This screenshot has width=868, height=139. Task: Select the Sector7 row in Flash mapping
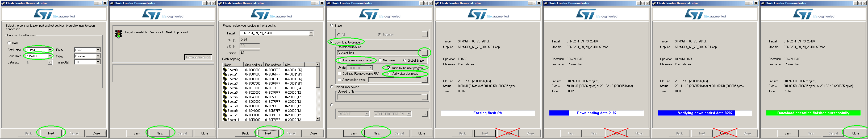[269, 101]
